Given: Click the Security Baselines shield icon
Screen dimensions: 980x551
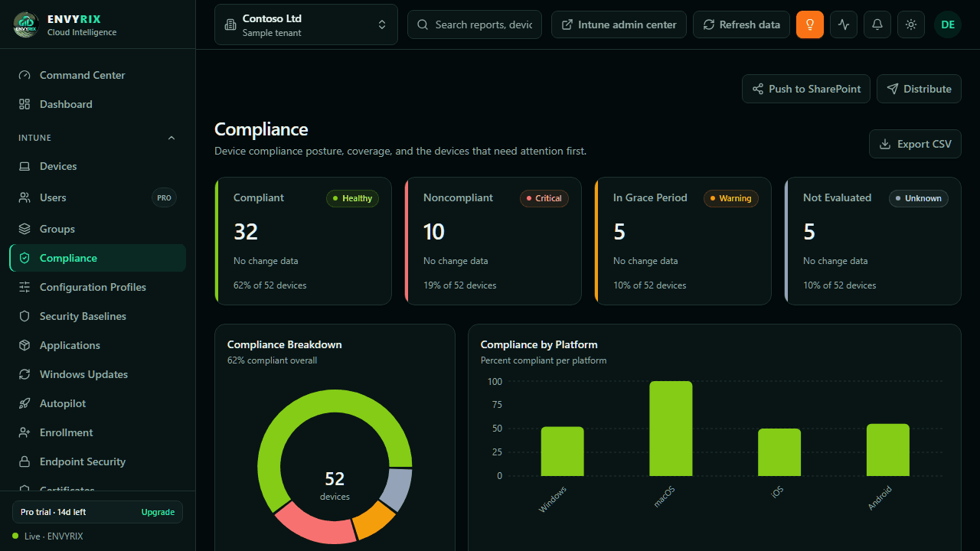Looking at the screenshot, I should tap(24, 316).
